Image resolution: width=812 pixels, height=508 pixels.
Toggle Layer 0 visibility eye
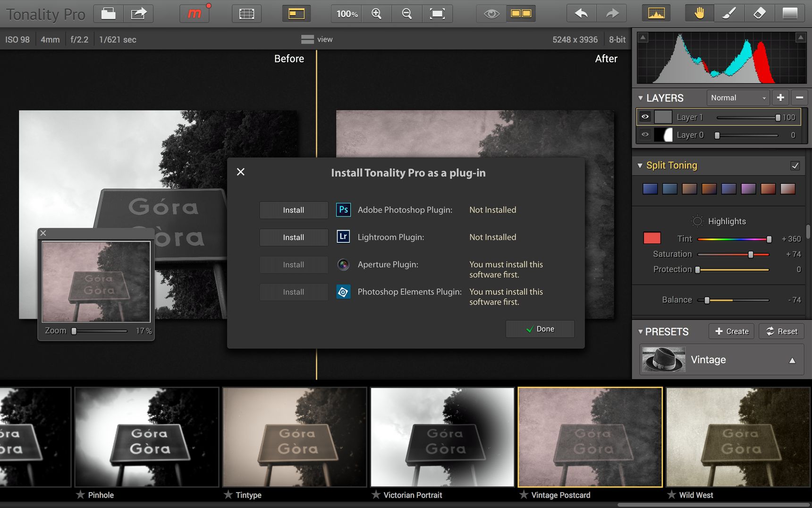pyautogui.click(x=645, y=135)
